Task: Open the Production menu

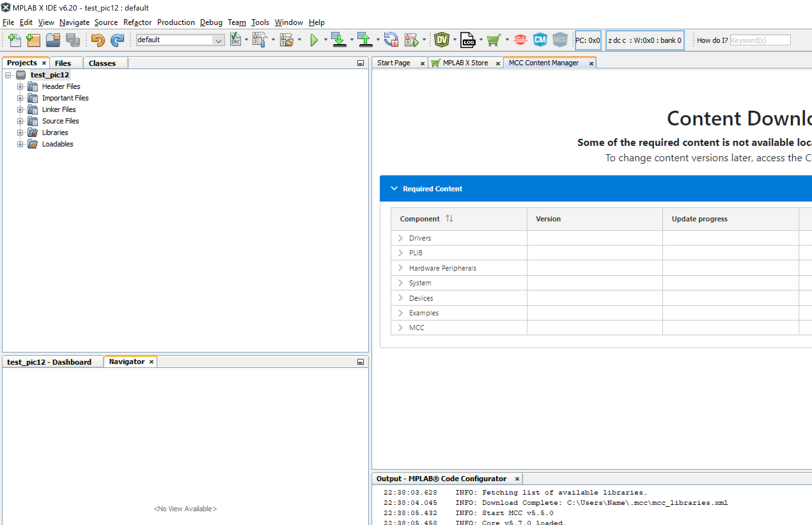Action: coord(176,22)
